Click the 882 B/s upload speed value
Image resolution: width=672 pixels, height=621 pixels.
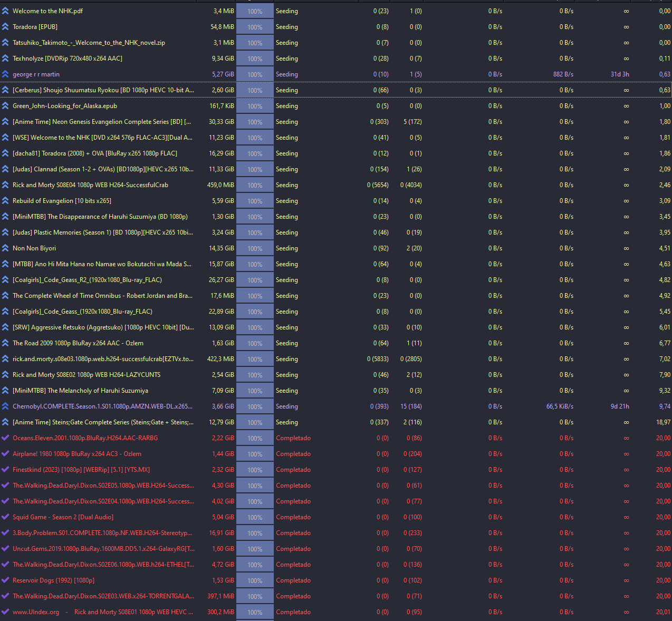563,74
